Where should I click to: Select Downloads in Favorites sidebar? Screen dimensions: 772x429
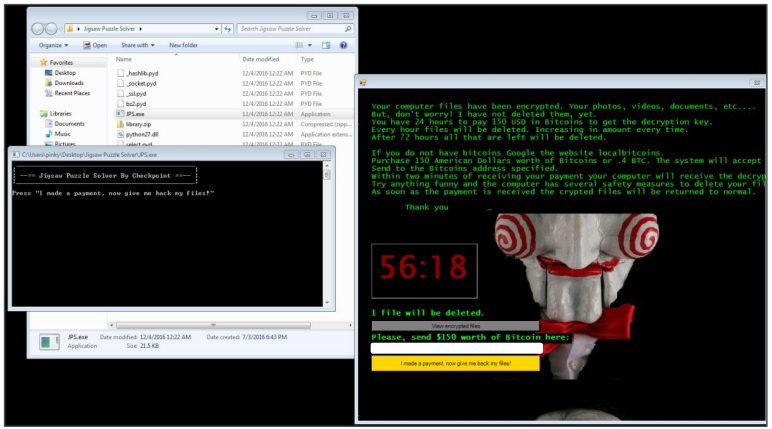point(69,83)
